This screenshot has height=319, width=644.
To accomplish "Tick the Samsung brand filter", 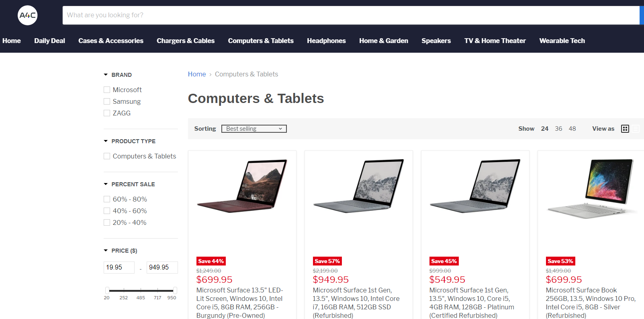I will [107, 101].
